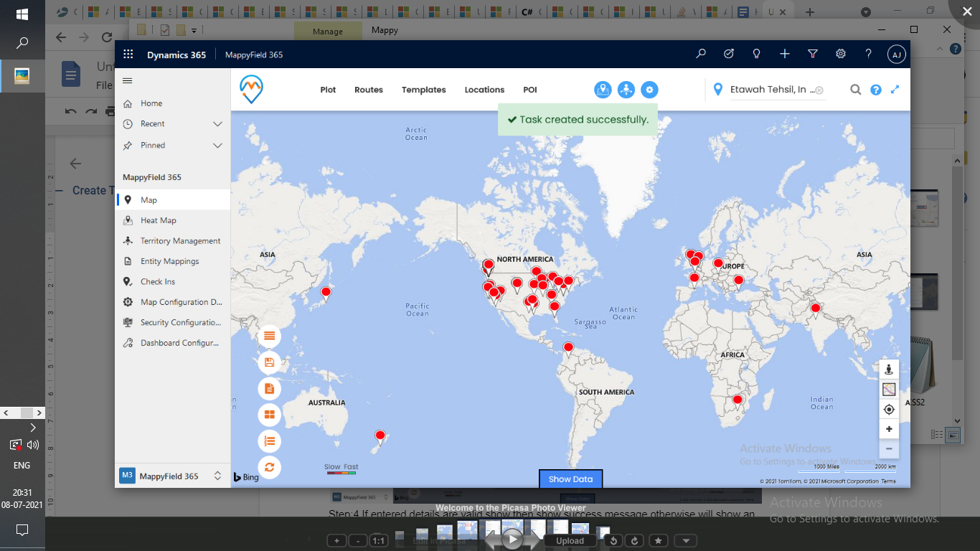Select the Manage ribbon tab
The width and height of the screenshot is (980, 551).
328,31
